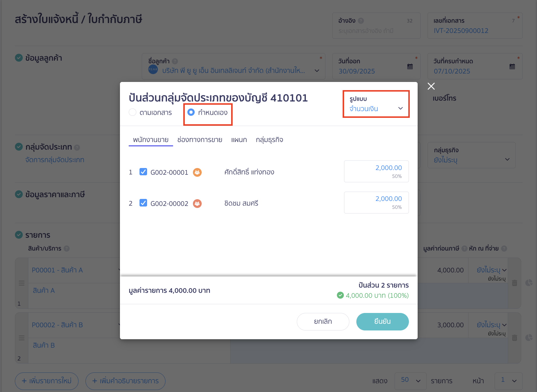The width and height of the screenshot is (537, 392).
Task: Click the amount field for ศักดิ์สิทธิ์ แท่งทอง
Action: pos(376,171)
